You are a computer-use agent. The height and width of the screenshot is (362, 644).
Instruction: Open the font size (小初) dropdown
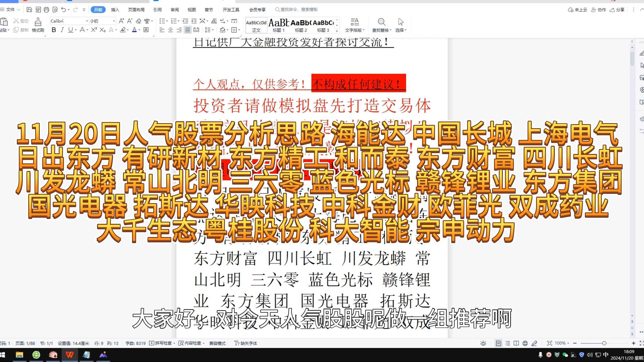[114, 21]
